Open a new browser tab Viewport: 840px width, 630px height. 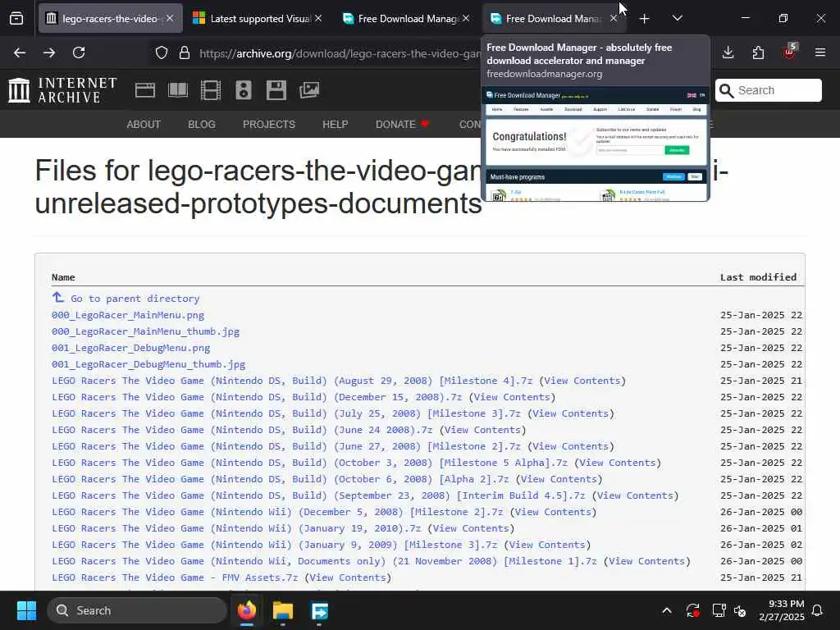(x=644, y=19)
